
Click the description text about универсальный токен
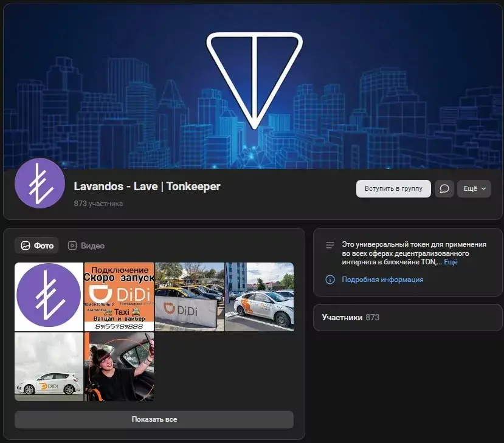(414, 253)
